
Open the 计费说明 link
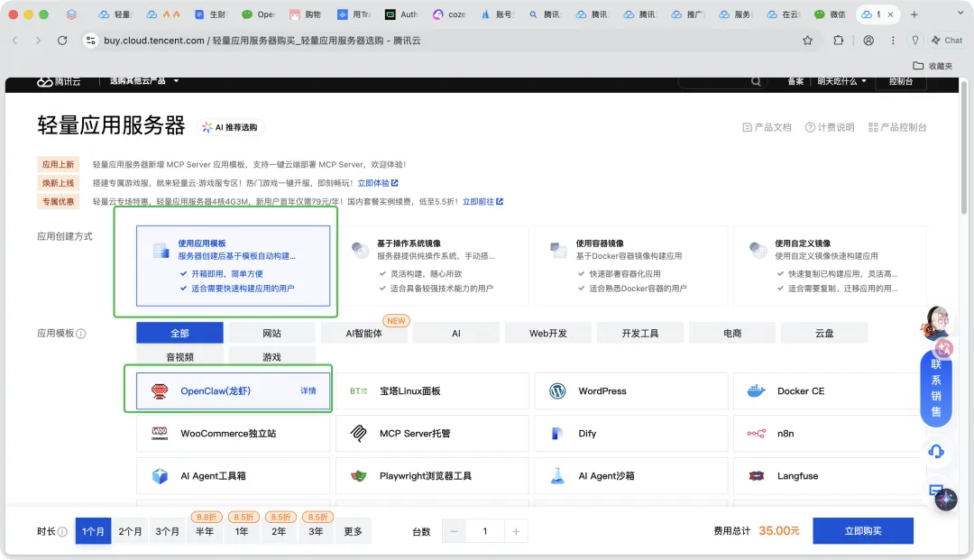coord(830,127)
